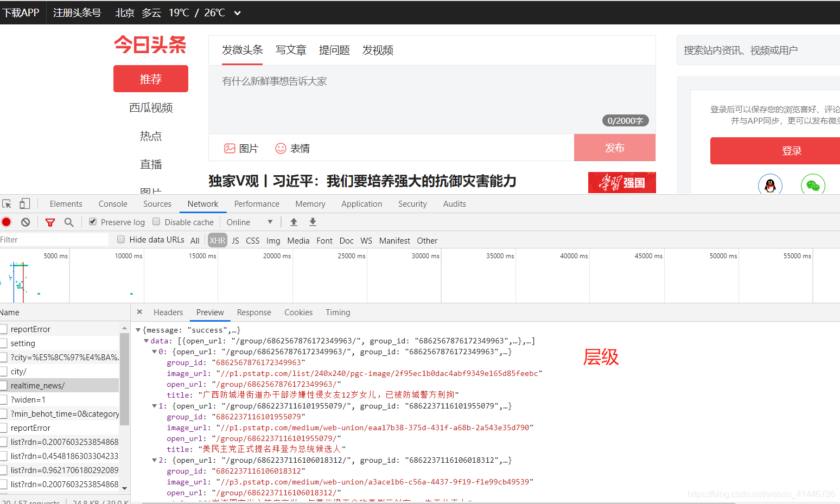Click the export HAR download arrow icon
The width and height of the screenshot is (840, 504).
tap(313, 222)
